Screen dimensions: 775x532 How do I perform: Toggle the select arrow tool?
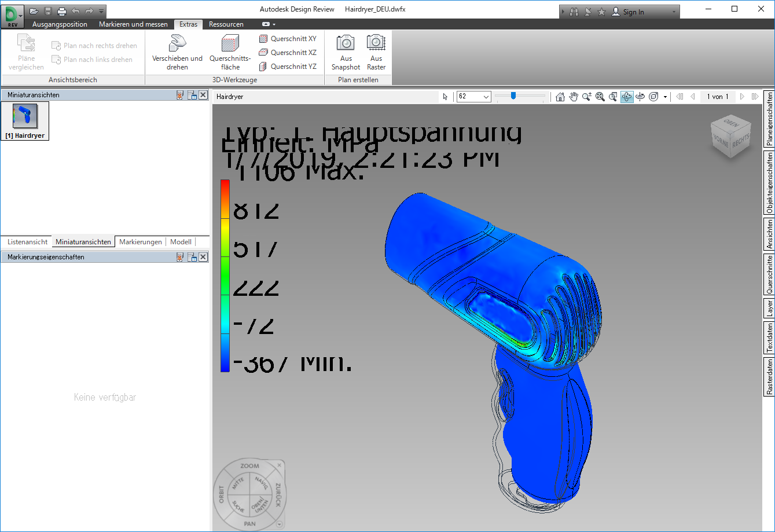tap(445, 97)
